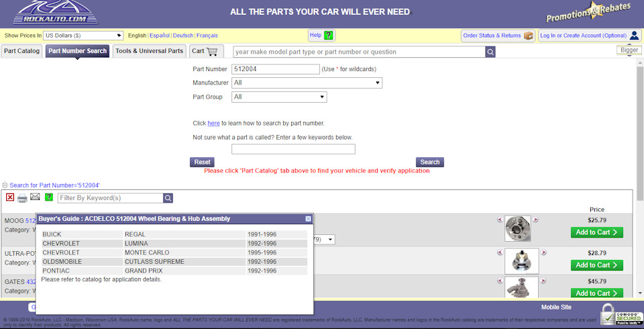
Task: Click the Part Number field containing 512004
Action: (x=276, y=69)
